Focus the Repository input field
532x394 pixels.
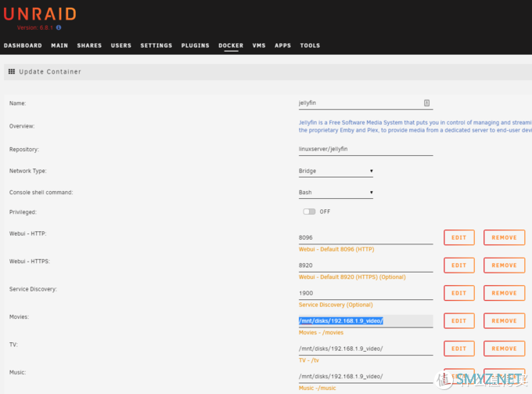366,150
